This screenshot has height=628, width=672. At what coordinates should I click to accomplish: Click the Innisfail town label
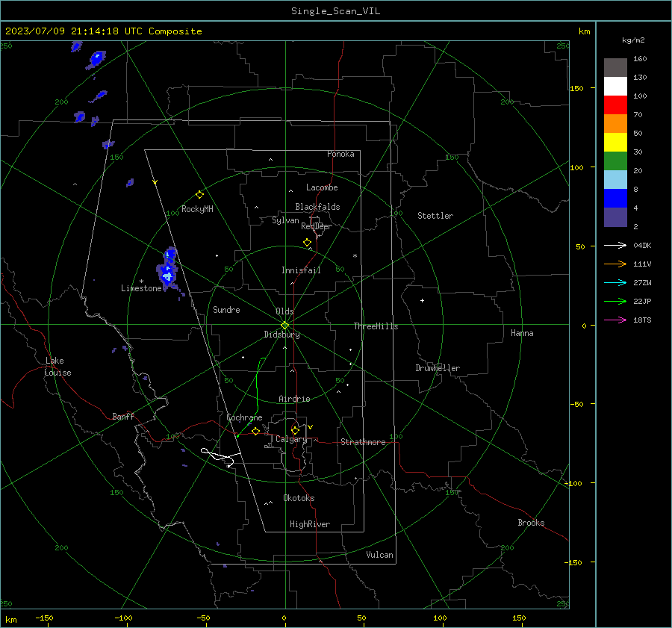[301, 270]
